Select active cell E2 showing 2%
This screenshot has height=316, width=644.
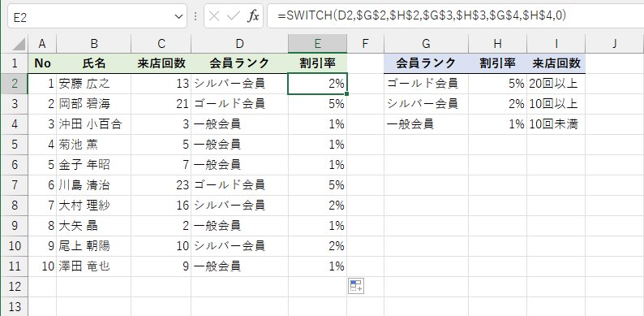tap(317, 84)
